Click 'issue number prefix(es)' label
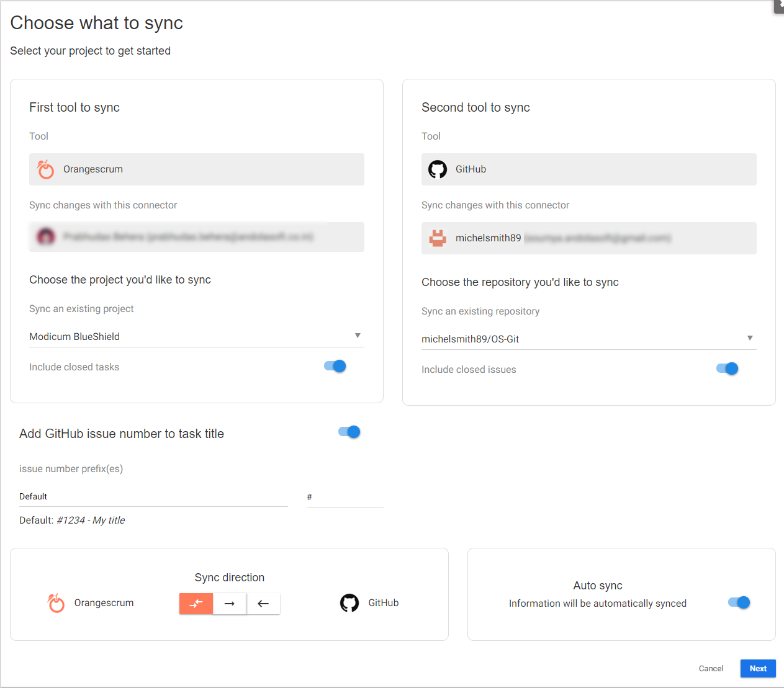Screen dimensions: 784x688 [71, 469]
